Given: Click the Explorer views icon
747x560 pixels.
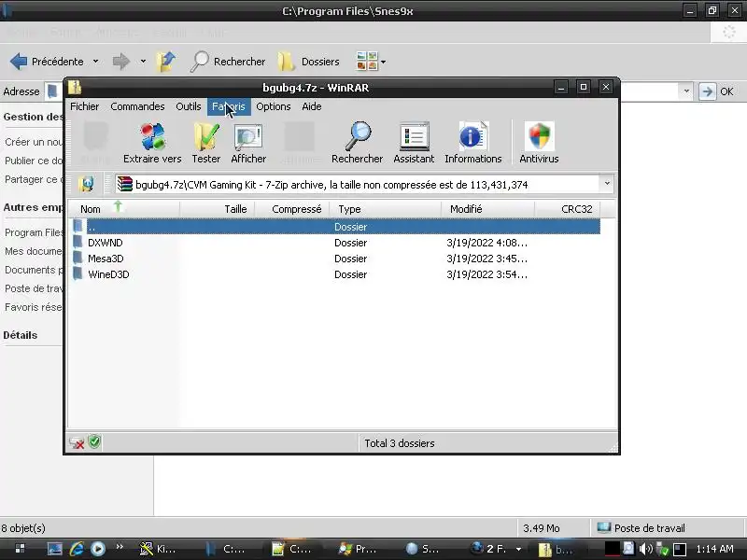Looking at the screenshot, I should point(367,62).
